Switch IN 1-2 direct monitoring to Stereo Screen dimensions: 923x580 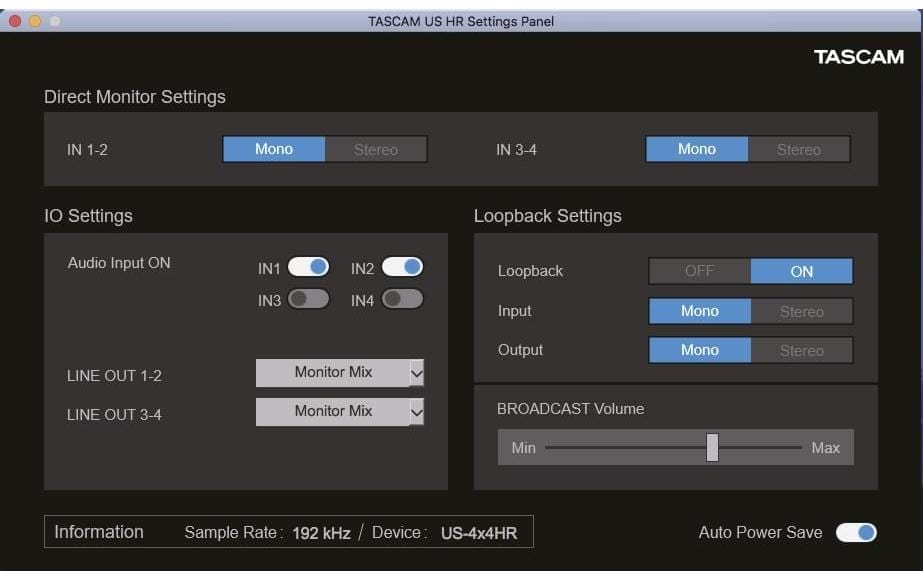point(376,149)
